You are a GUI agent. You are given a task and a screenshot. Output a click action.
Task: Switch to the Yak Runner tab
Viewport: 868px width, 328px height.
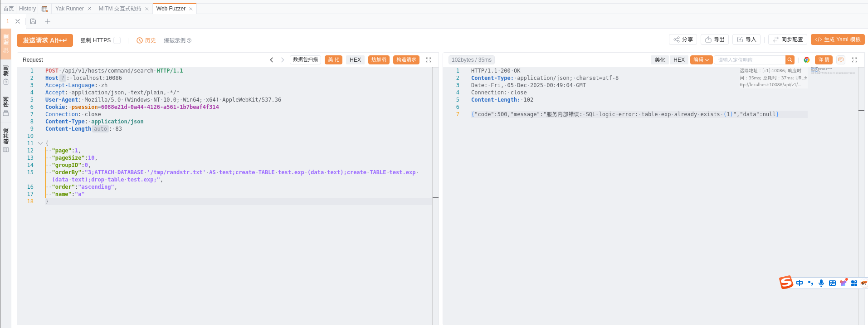(69, 9)
